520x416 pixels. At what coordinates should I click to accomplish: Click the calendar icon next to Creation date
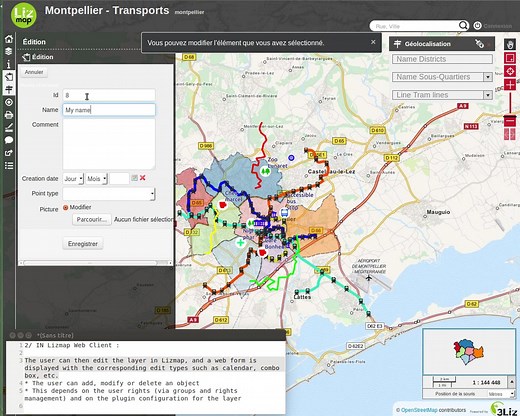[134, 178]
